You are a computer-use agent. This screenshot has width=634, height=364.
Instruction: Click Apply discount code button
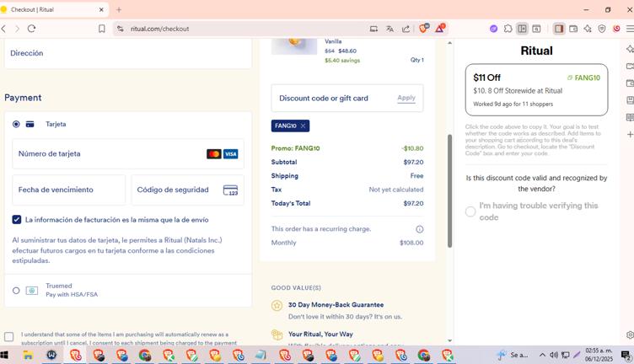click(x=406, y=98)
